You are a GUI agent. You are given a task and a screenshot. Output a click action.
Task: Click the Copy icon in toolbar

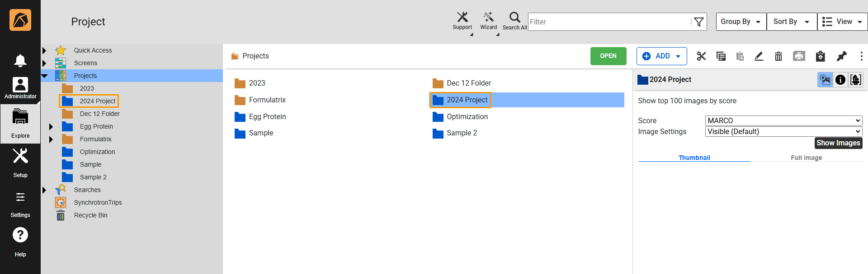(x=721, y=56)
